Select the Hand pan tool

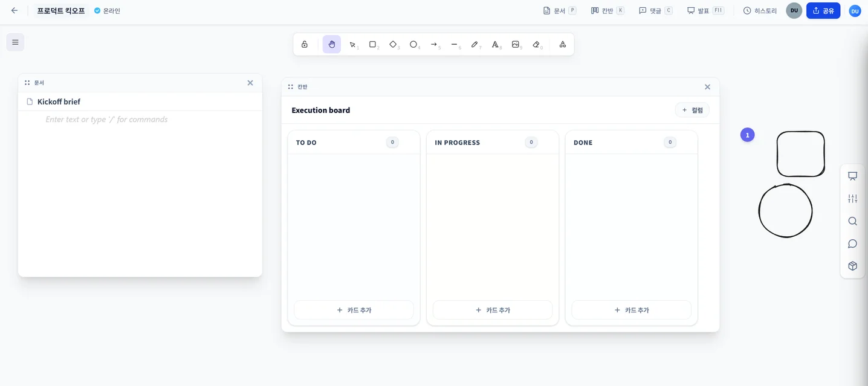(x=332, y=44)
